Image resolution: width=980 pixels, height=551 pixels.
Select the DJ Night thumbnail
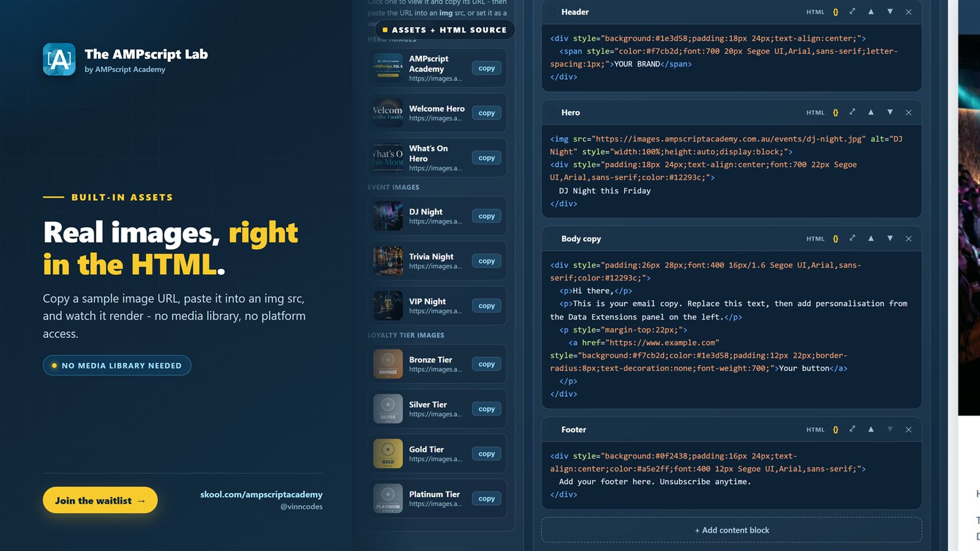pos(388,216)
